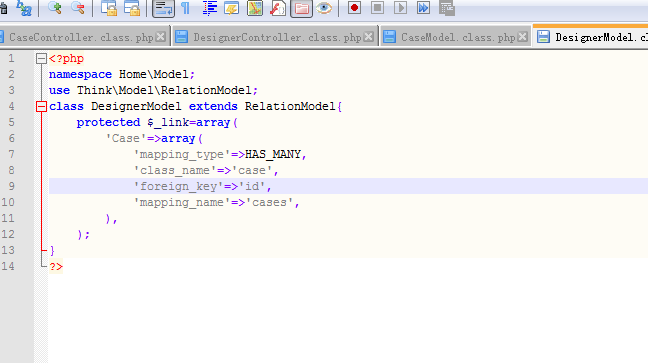Close the CaseController.class.php tab
The image size is (648, 363).
(x=161, y=37)
